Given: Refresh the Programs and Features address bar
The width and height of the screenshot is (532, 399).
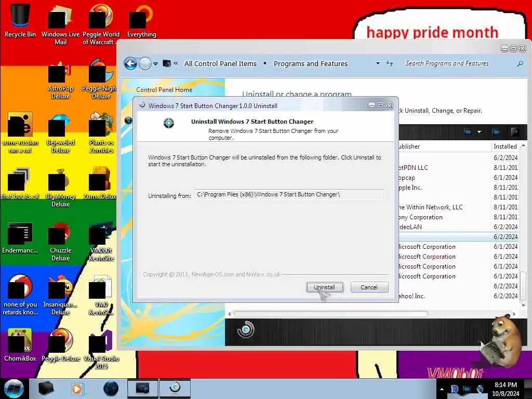Looking at the screenshot, I should pyautogui.click(x=390, y=63).
